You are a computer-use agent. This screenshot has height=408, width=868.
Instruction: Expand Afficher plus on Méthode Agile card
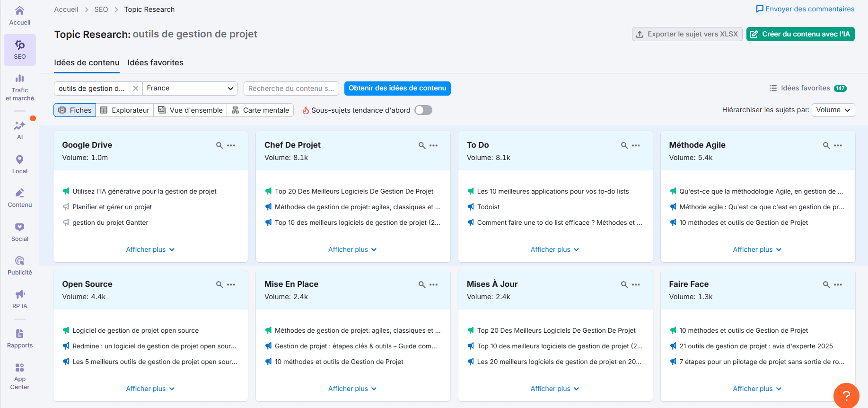tap(757, 249)
